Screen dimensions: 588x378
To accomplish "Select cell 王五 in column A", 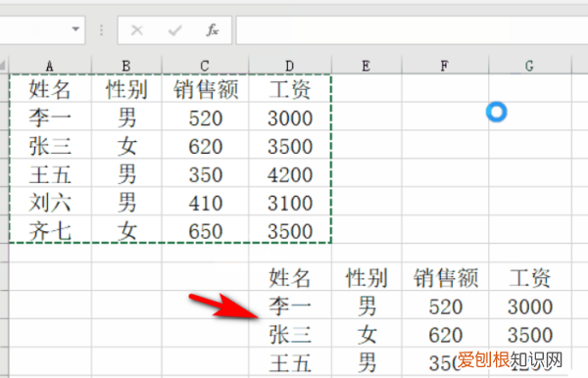I will (50, 173).
